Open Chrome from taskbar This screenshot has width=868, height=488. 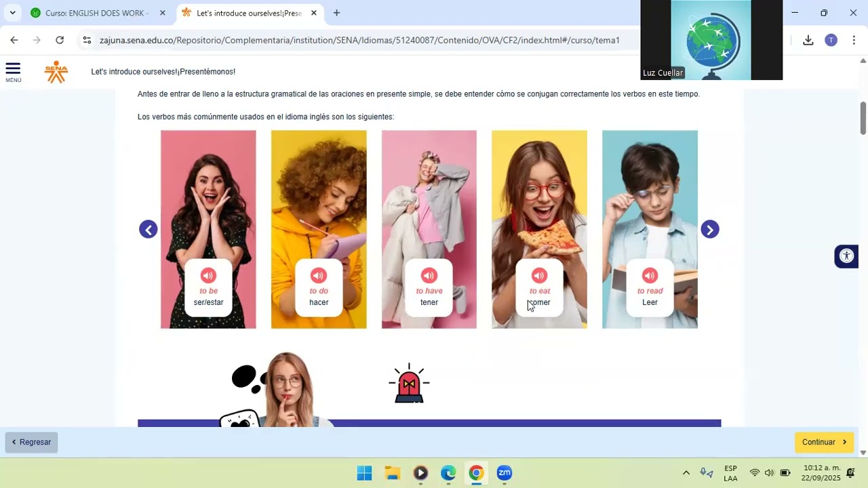pyautogui.click(x=476, y=473)
